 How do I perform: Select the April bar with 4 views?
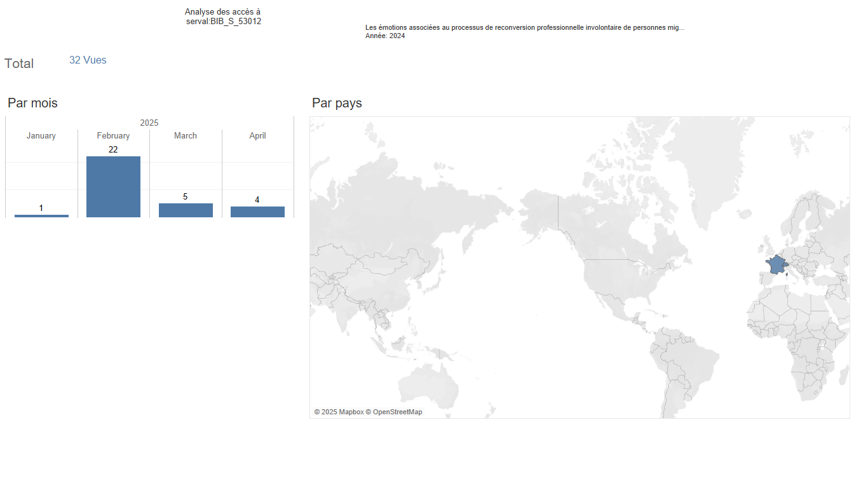[257, 212]
